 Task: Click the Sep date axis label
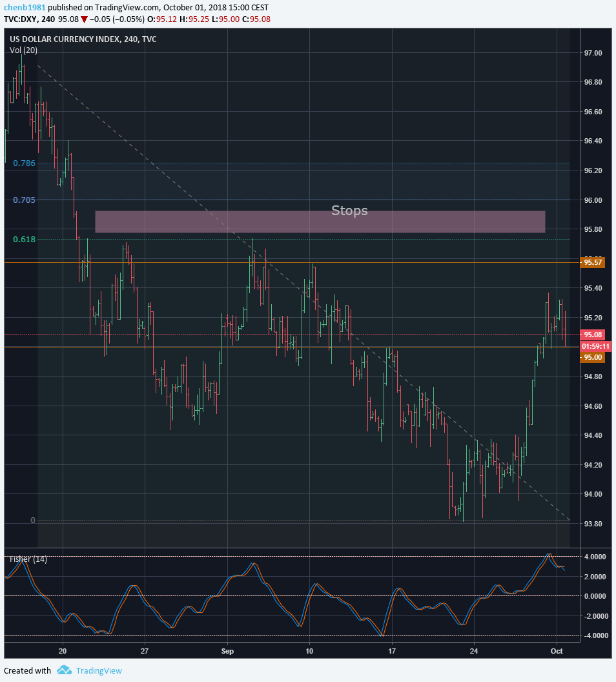click(x=227, y=651)
